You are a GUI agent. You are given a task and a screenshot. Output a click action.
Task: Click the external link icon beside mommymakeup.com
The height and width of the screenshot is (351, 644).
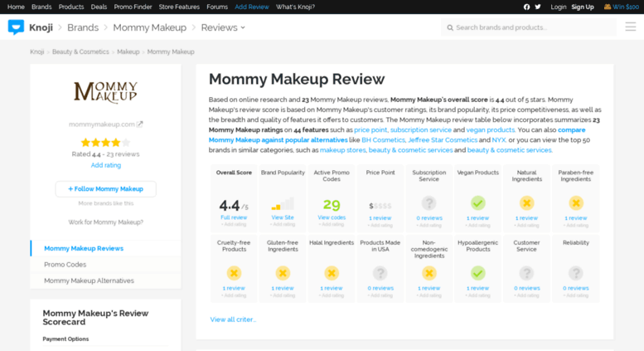click(140, 124)
